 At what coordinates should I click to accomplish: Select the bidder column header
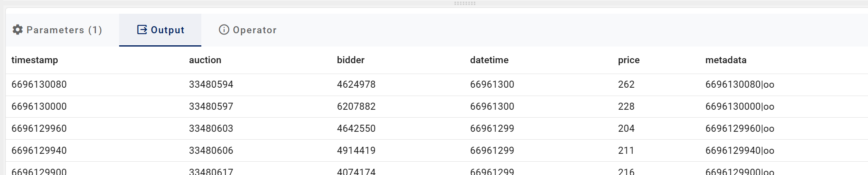(x=350, y=60)
